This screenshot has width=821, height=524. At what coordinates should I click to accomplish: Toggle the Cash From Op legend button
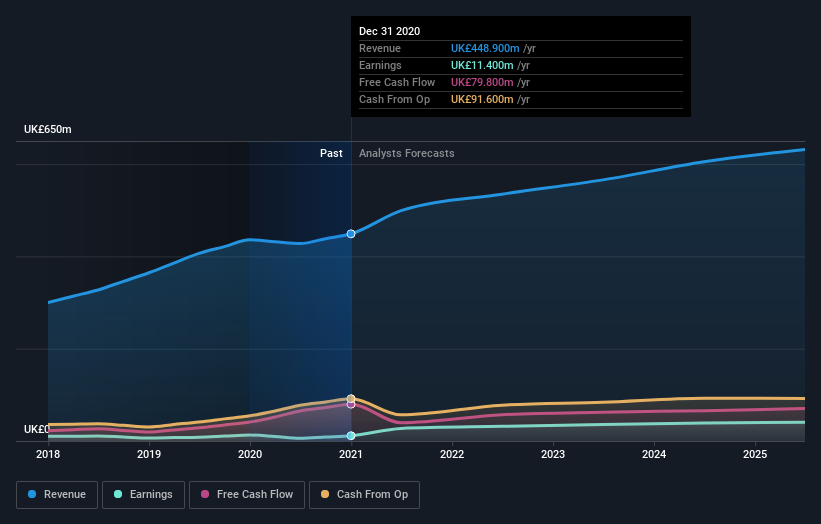point(364,495)
